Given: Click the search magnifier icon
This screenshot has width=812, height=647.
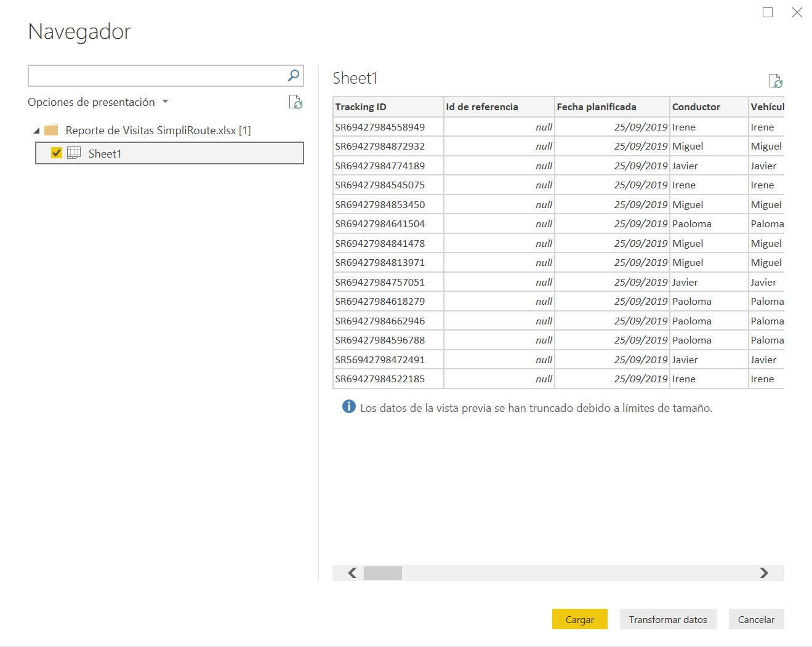Looking at the screenshot, I should click(294, 75).
